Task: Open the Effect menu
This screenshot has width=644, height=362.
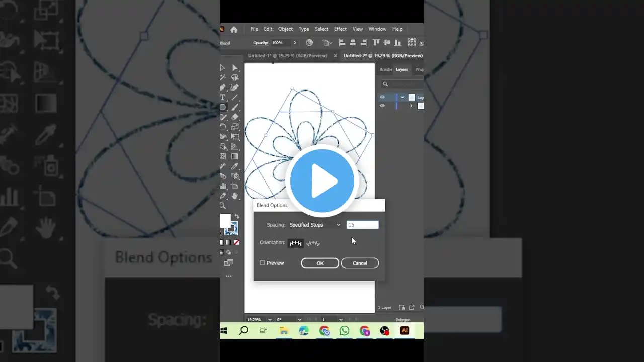Action: (340, 29)
